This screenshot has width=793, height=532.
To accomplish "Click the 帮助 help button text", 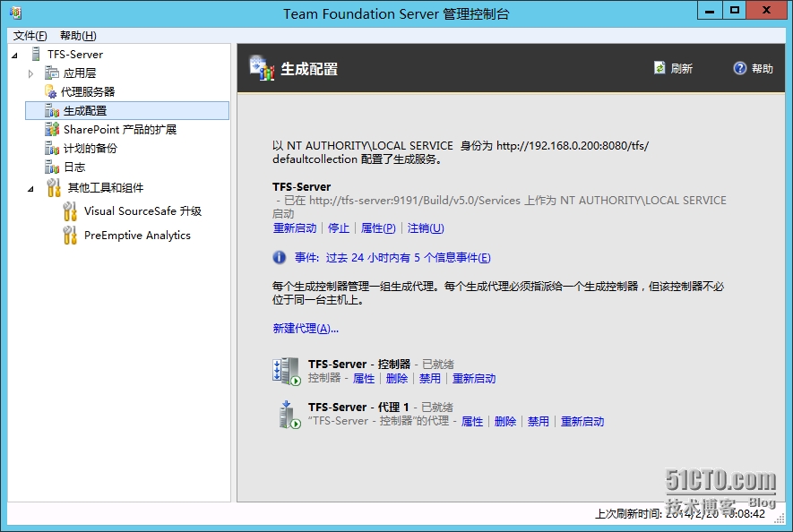I will 763,68.
